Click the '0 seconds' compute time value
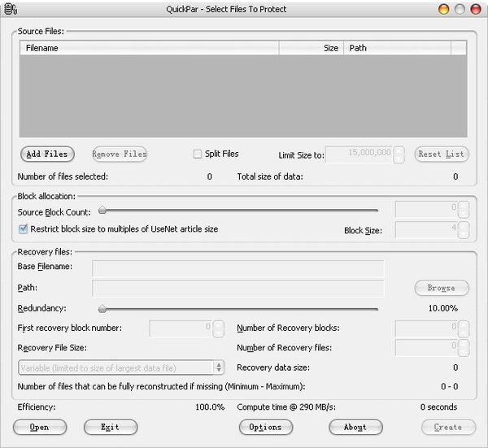 [438, 407]
